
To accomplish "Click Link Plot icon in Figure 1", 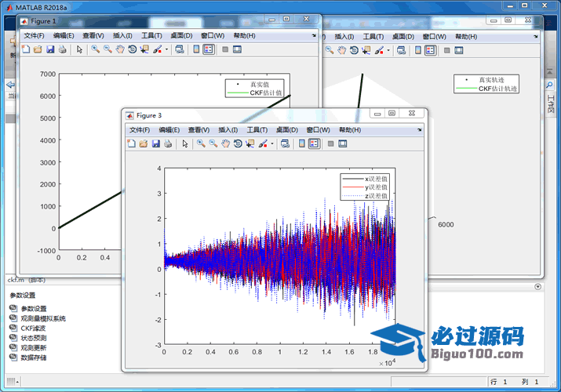I will (180, 49).
